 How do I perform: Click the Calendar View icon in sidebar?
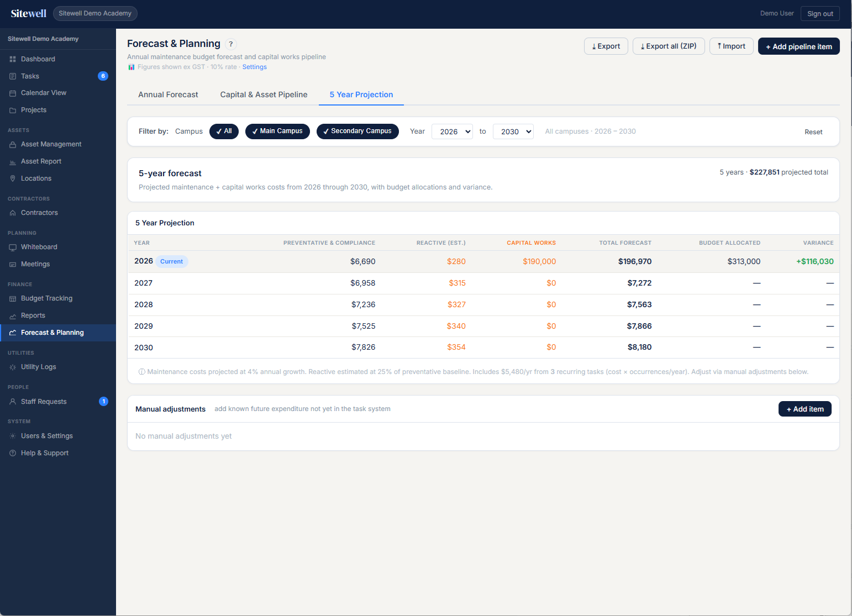[13, 93]
